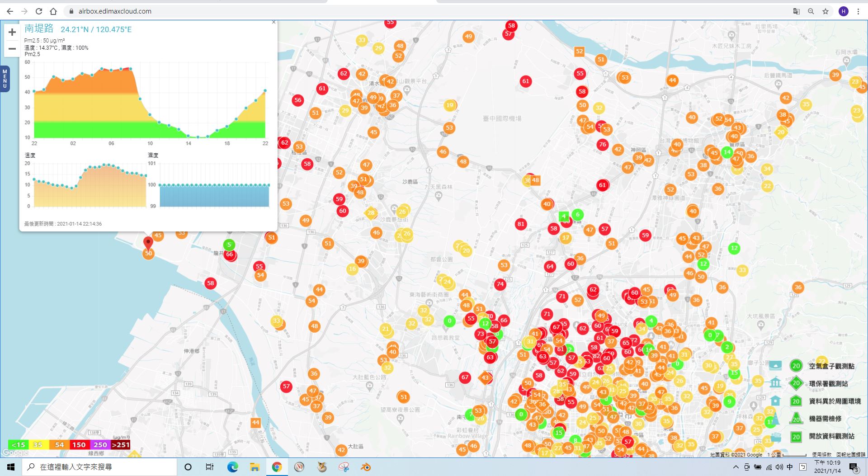This screenshot has height=476, width=868.
Task: Open the Chrome profile avatar
Action: [x=843, y=11]
